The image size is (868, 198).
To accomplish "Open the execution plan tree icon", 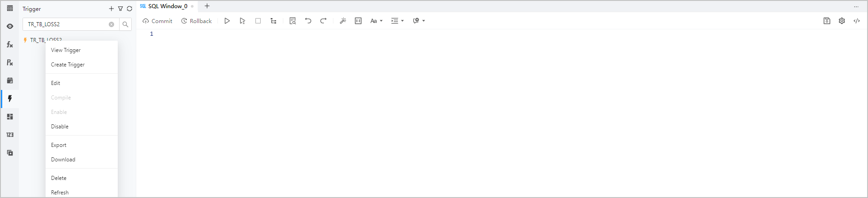I will [273, 21].
